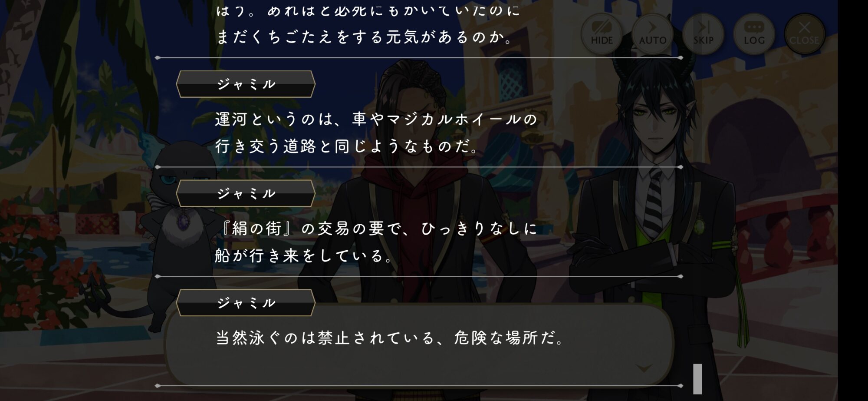Close the log with CLOSE button

pos(804,33)
